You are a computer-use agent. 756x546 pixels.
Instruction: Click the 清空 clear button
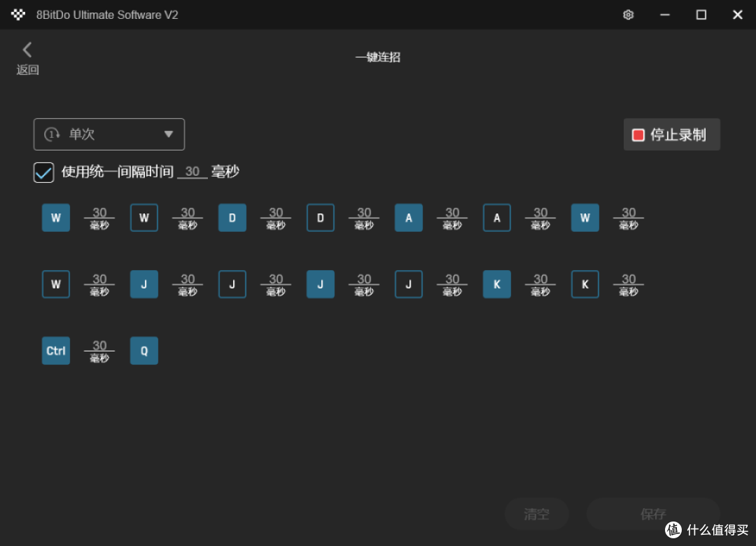click(537, 514)
